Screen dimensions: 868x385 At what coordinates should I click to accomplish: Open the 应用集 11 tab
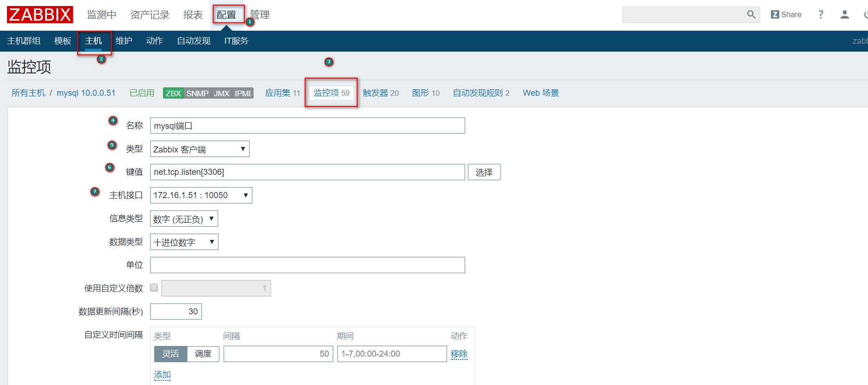[x=282, y=93]
